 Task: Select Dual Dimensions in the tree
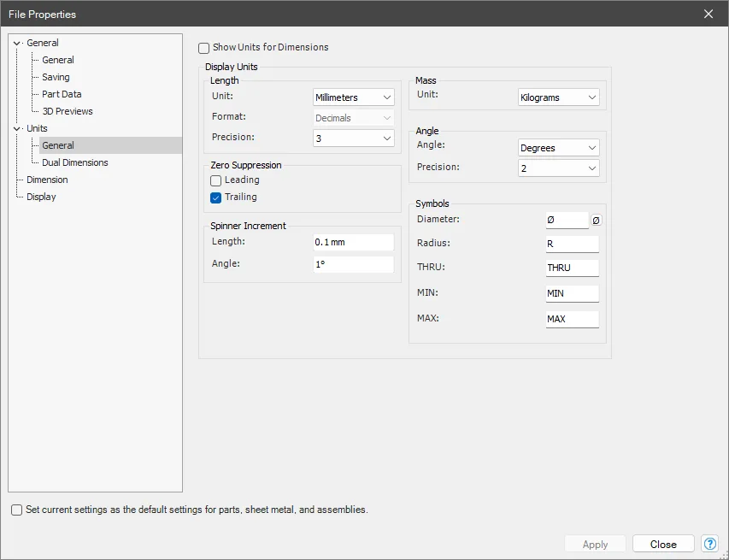[75, 162]
